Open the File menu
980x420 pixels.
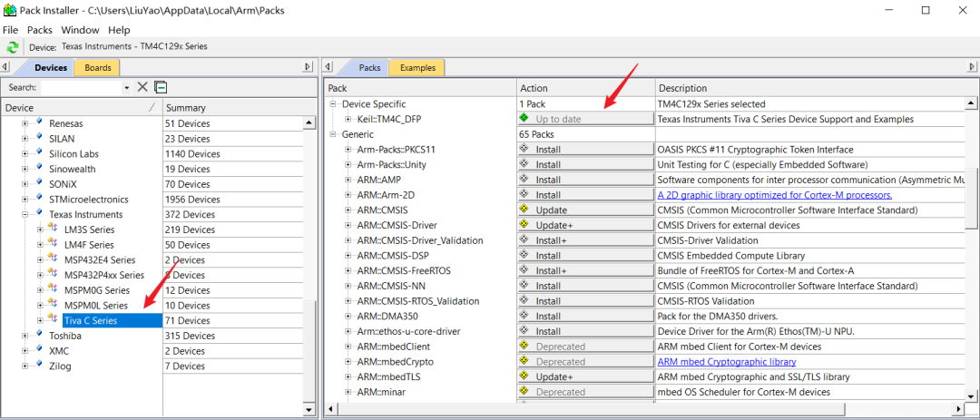pyautogui.click(x=11, y=30)
